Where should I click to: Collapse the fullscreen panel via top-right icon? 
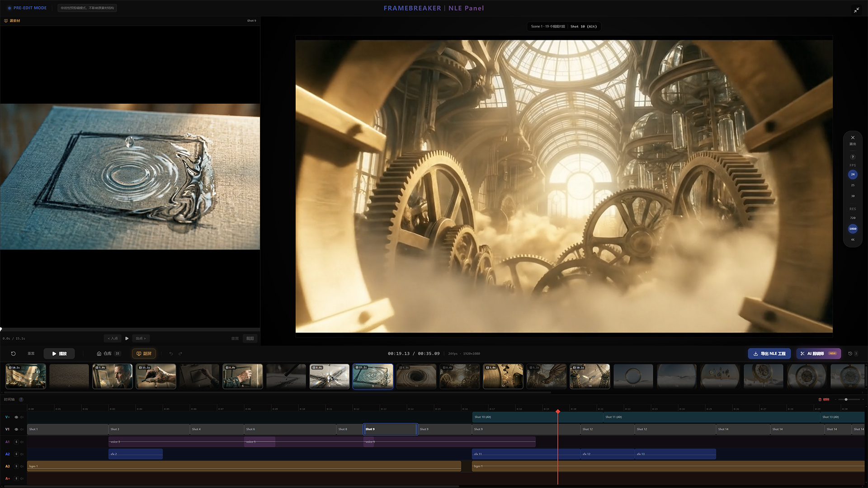click(x=856, y=10)
